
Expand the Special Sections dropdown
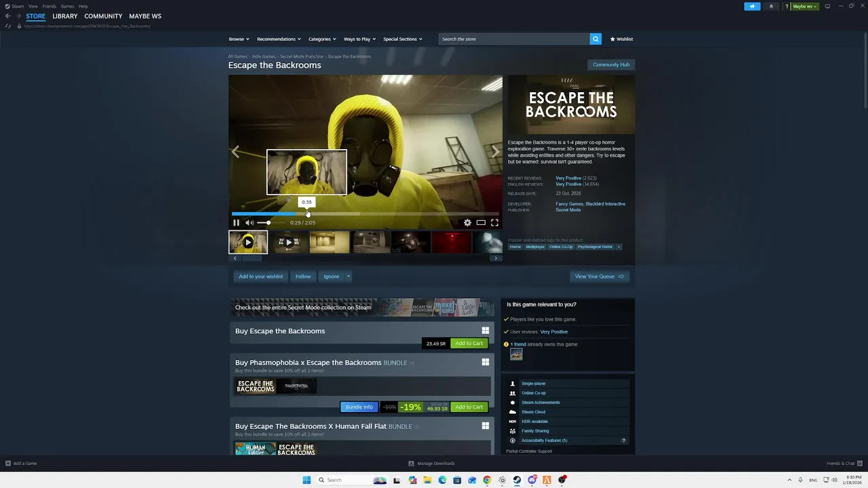tap(403, 39)
